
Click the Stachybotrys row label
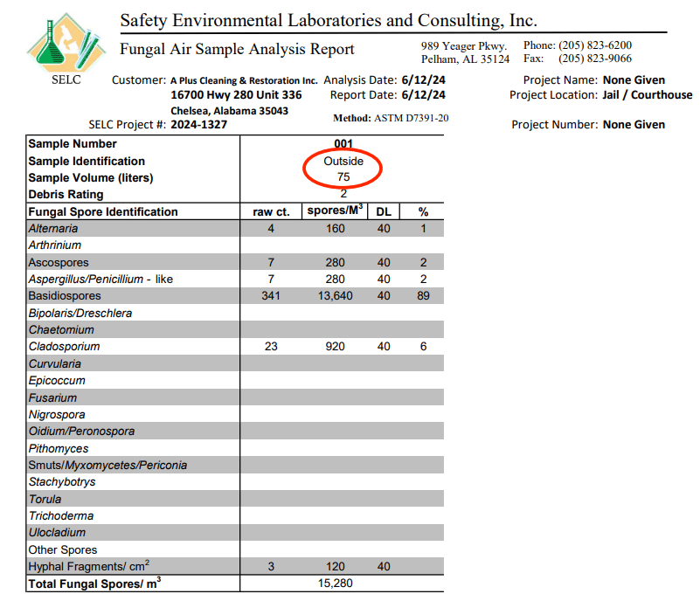[x=62, y=482]
